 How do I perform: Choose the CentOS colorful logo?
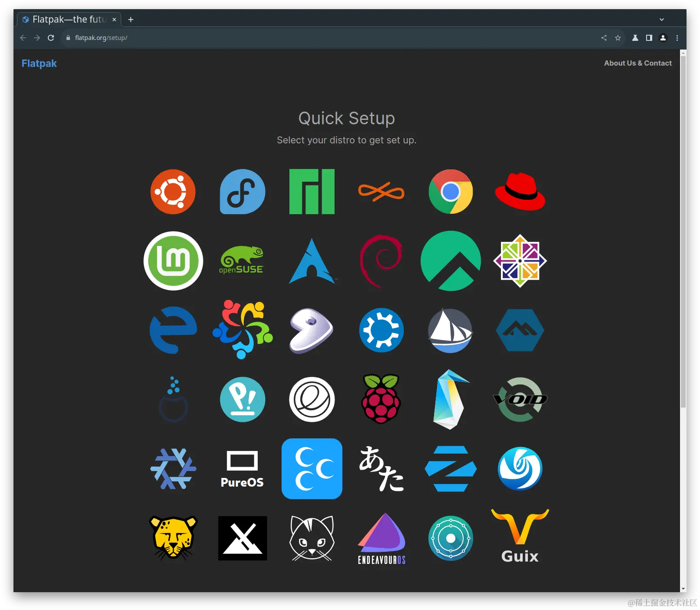pos(520,261)
